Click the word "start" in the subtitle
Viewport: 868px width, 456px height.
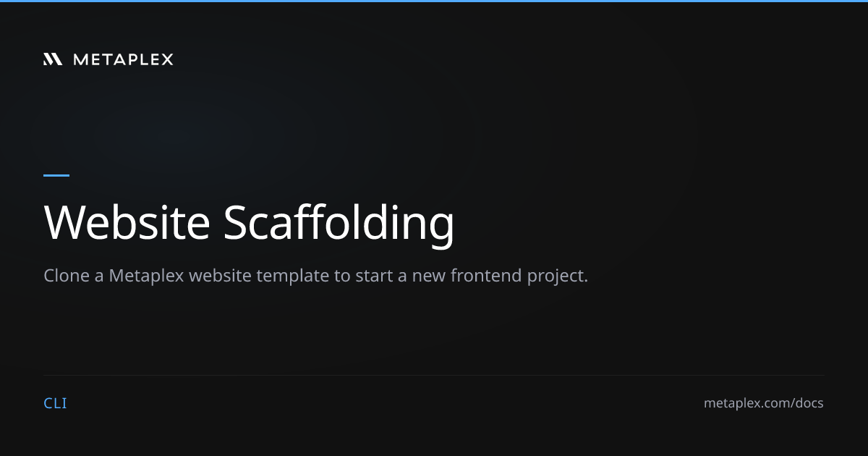pos(373,276)
